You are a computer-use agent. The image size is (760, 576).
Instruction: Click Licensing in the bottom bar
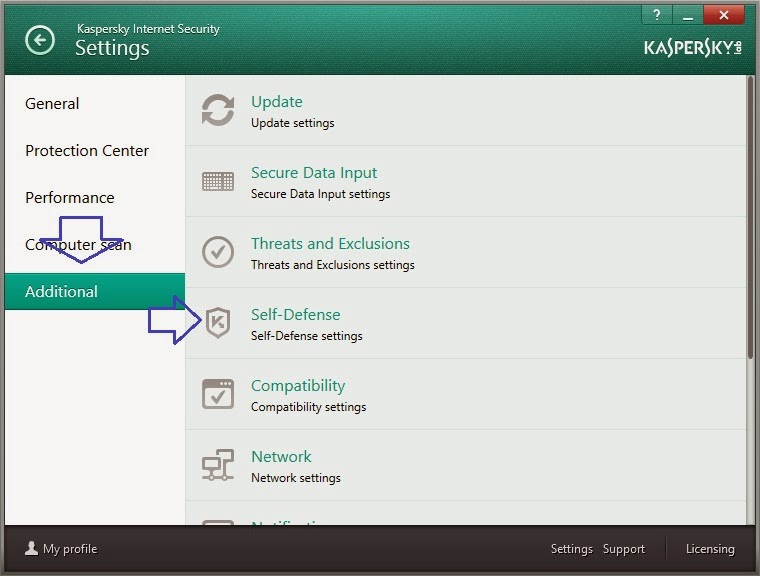click(710, 549)
